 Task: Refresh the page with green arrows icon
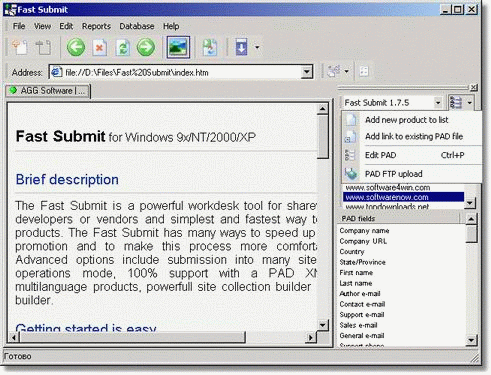(123, 47)
